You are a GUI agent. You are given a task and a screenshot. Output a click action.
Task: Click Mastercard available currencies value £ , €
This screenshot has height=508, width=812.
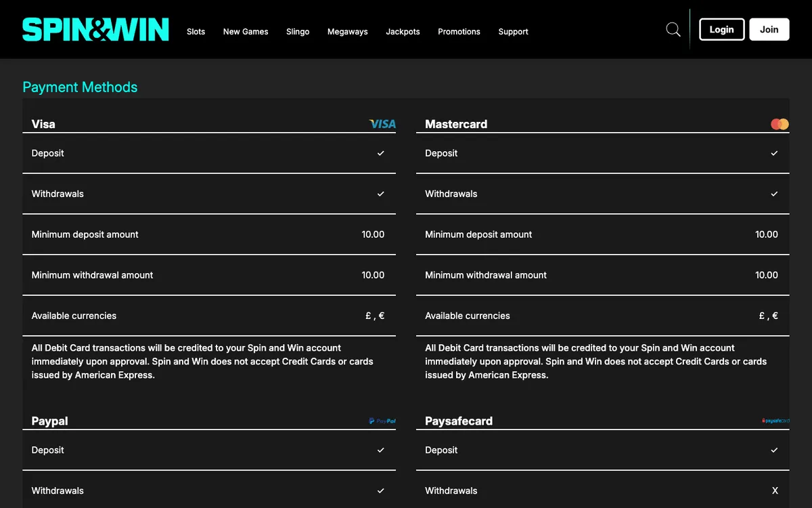point(769,316)
